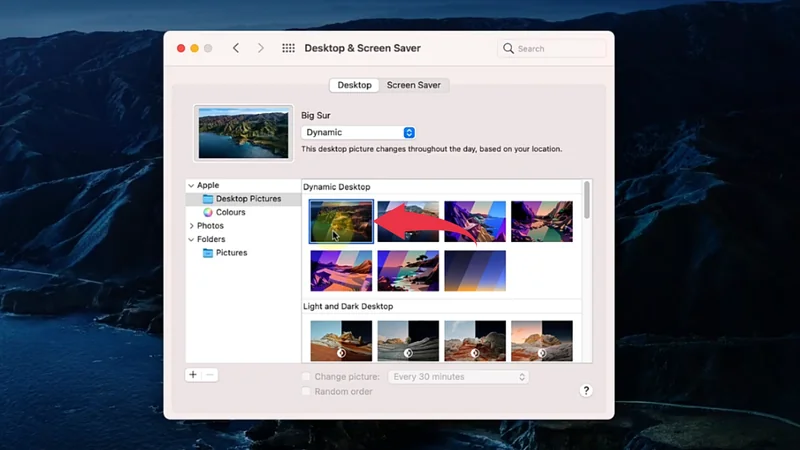Screen dimensions: 800x450
Task: Select the Colours wheel icon in sidebar
Action: pyautogui.click(x=208, y=212)
